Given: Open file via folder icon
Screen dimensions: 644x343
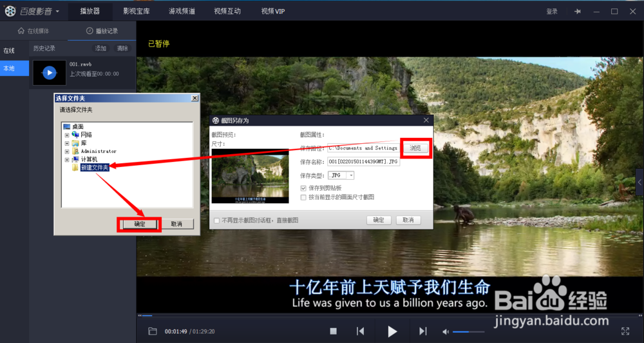Looking at the screenshot, I should point(153,331).
